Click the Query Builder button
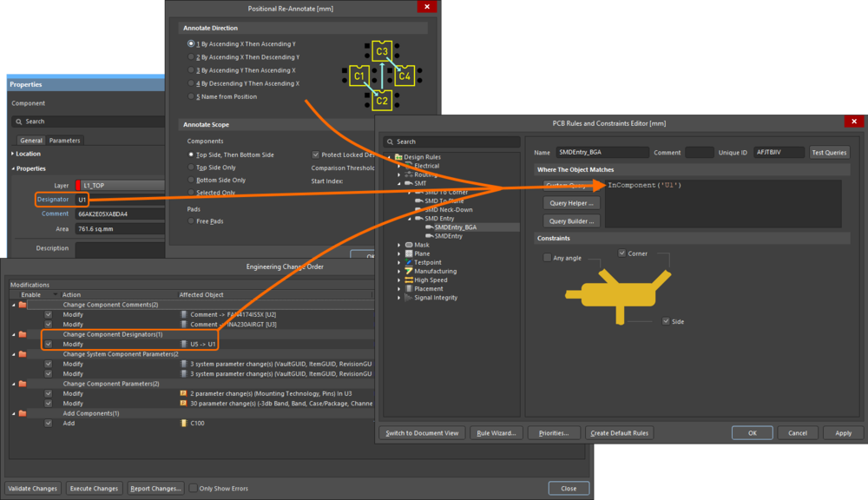 571,221
